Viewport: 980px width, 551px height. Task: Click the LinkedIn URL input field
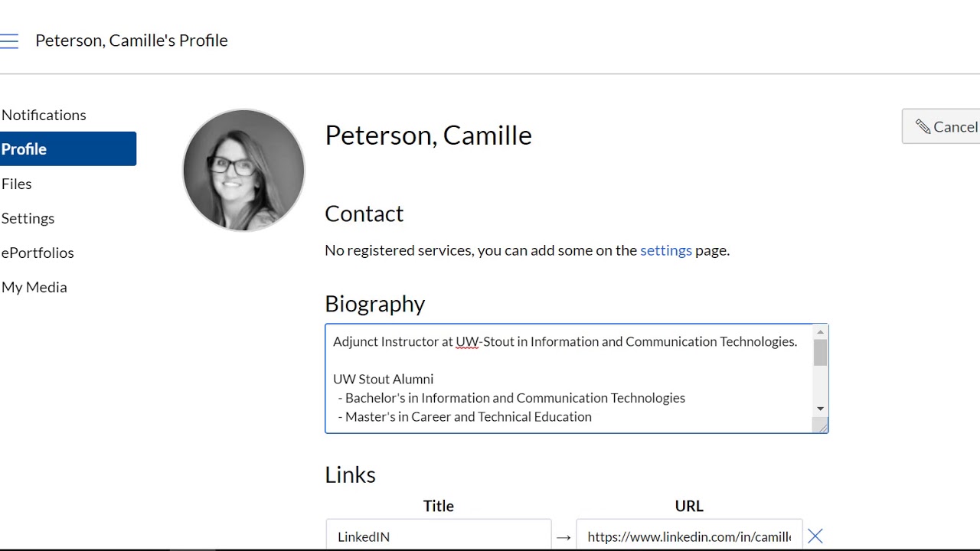tap(689, 536)
